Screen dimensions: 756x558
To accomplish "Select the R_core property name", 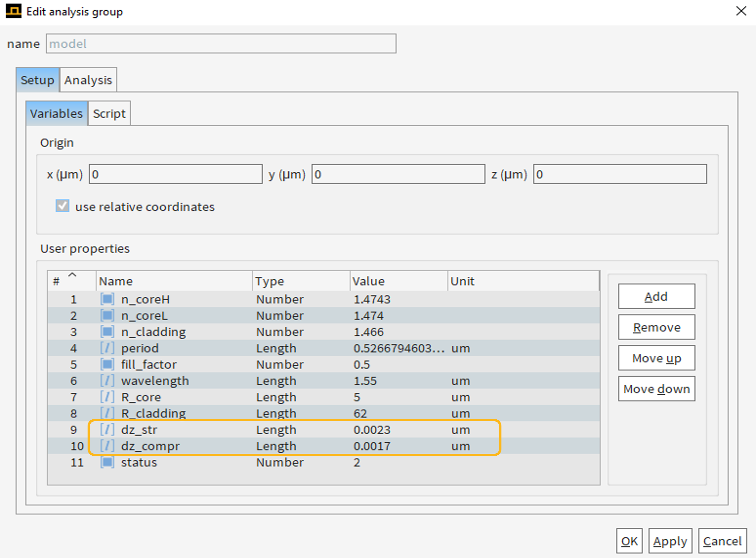I will tap(141, 397).
